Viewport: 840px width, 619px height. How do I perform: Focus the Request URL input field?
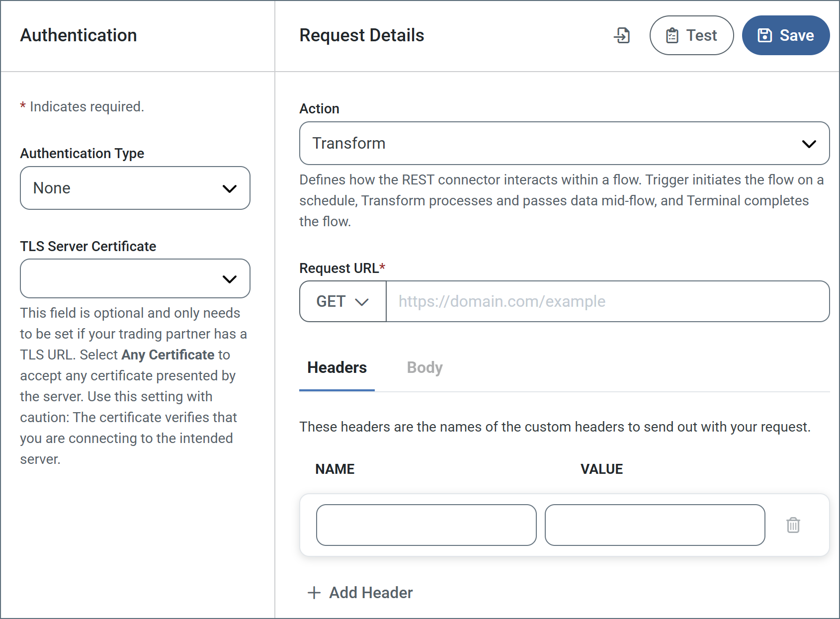pyautogui.click(x=607, y=301)
